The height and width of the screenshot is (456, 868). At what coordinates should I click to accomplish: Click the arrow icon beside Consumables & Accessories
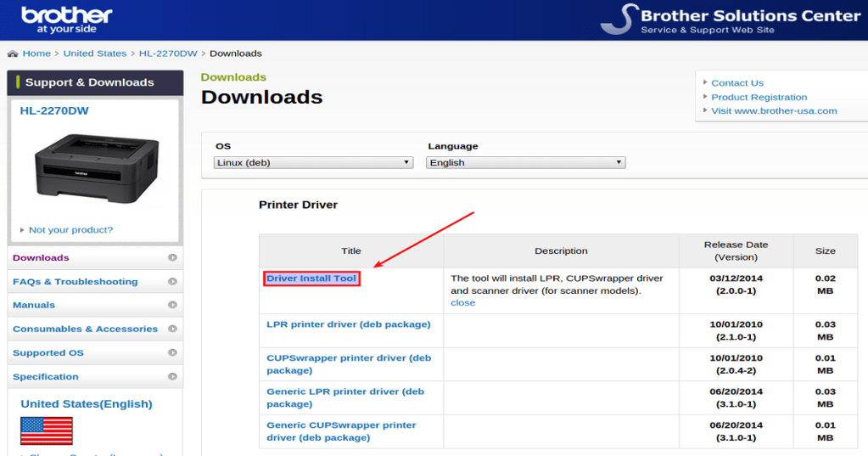point(172,329)
